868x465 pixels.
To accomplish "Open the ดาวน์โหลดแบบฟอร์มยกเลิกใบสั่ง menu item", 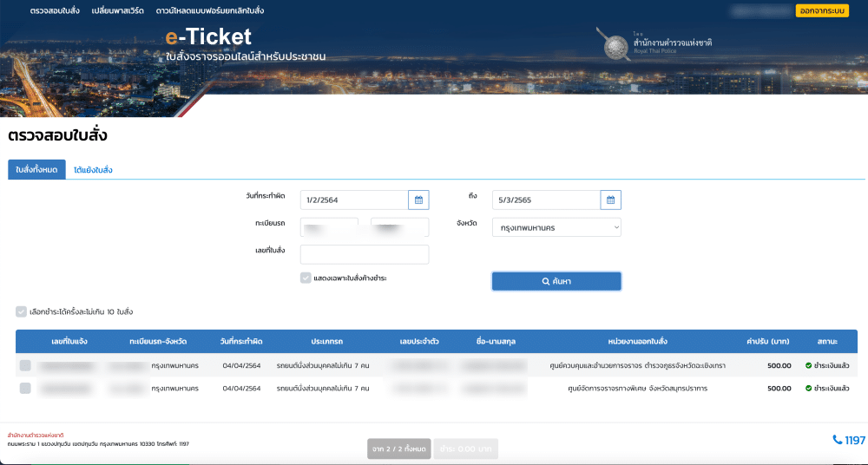I will pos(210,10).
